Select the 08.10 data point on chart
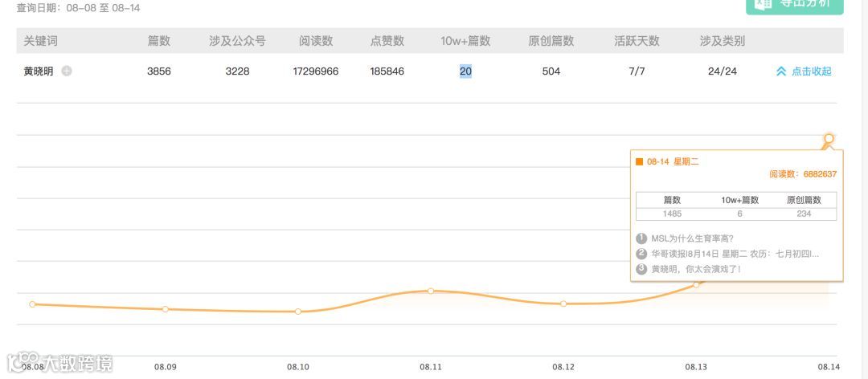 point(298,312)
